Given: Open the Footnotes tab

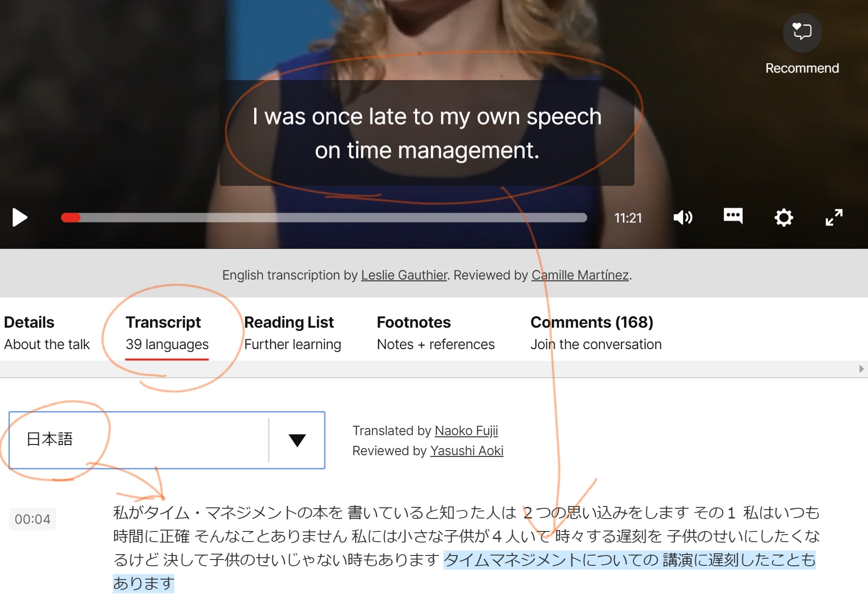Looking at the screenshot, I should (x=436, y=333).
